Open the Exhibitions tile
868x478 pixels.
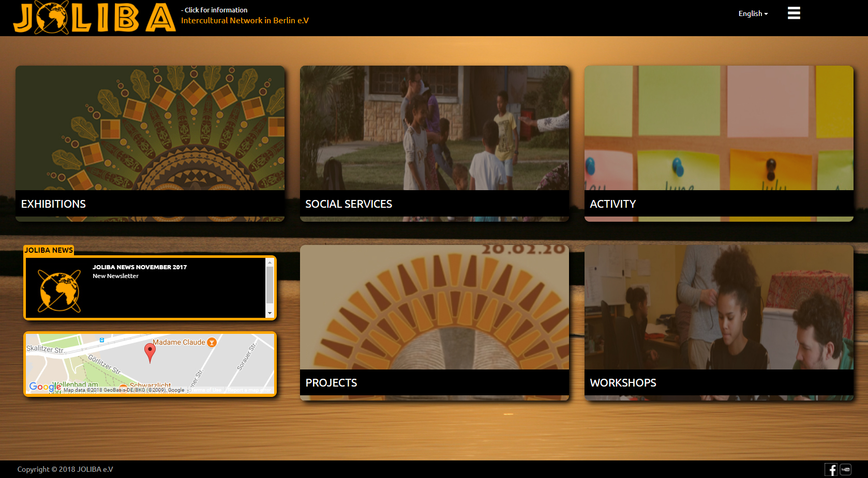point(150,144)
